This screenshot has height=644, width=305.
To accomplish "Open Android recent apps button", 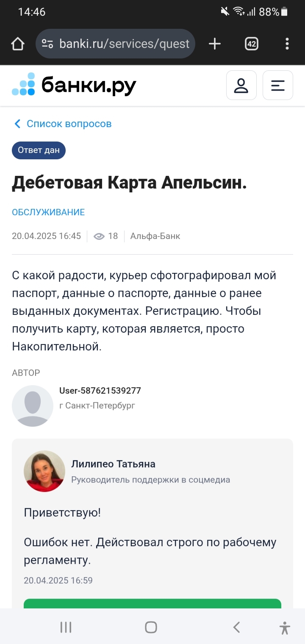I will 66,627.
